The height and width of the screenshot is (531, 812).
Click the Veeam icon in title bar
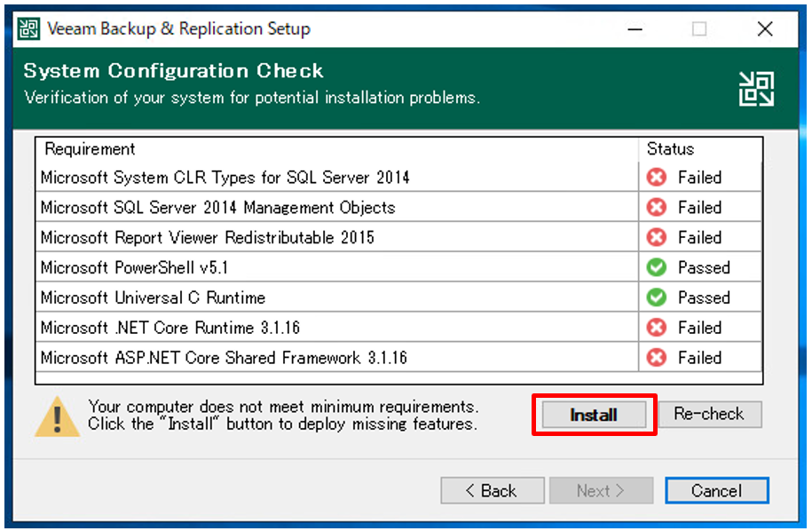click(28, 28)
